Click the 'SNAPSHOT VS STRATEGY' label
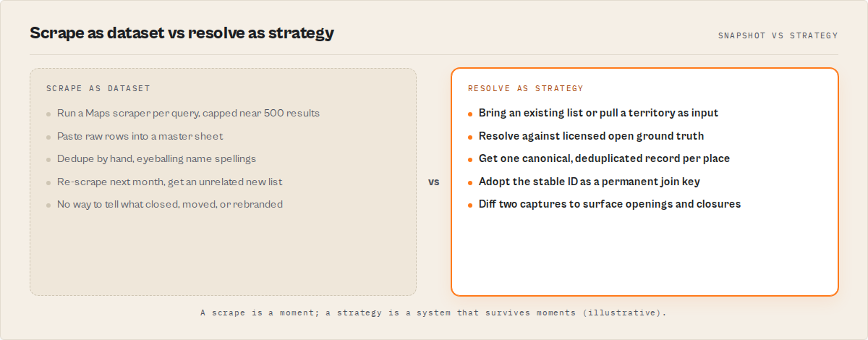868x340 pixels. click(778, 35)
